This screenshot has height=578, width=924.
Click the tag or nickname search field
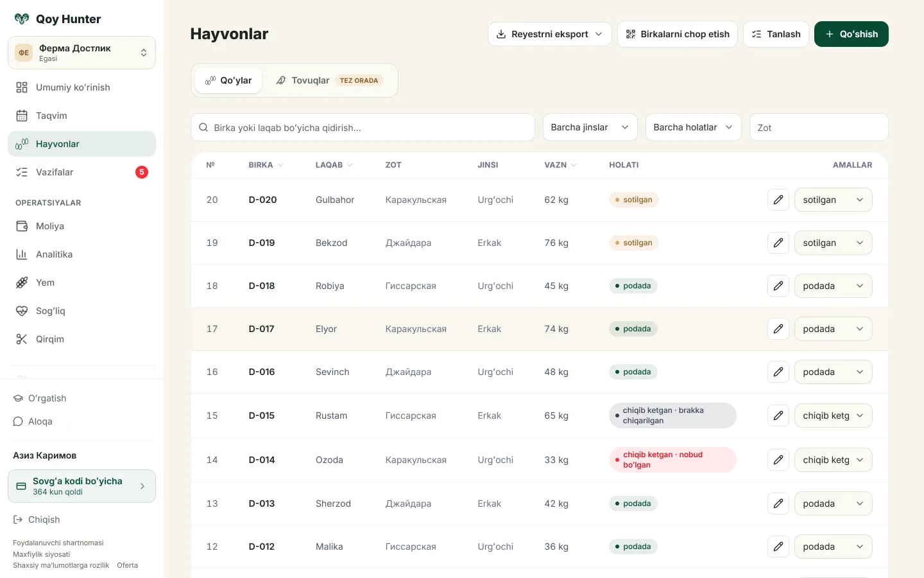(363, 127)
